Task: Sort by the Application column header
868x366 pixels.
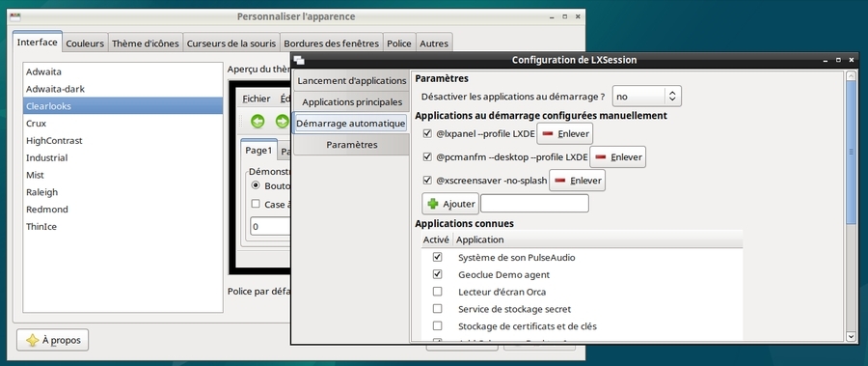Action: tap(598, 239)
